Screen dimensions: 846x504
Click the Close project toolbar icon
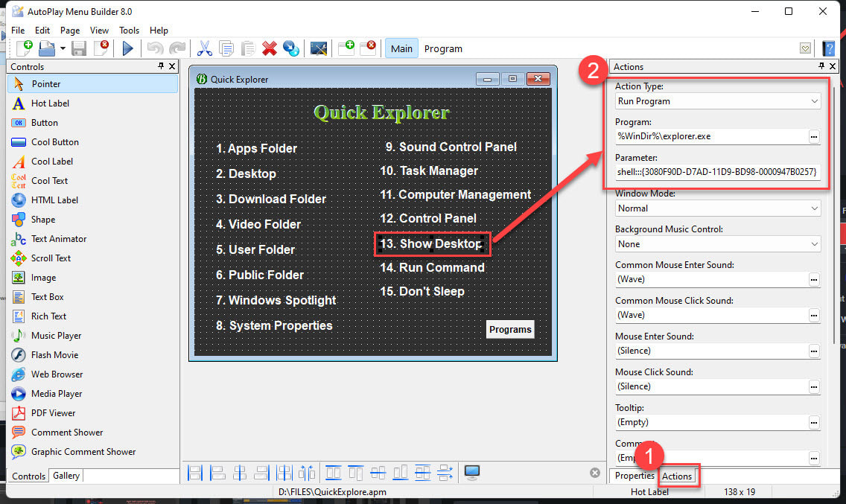(x=101, y=48)
